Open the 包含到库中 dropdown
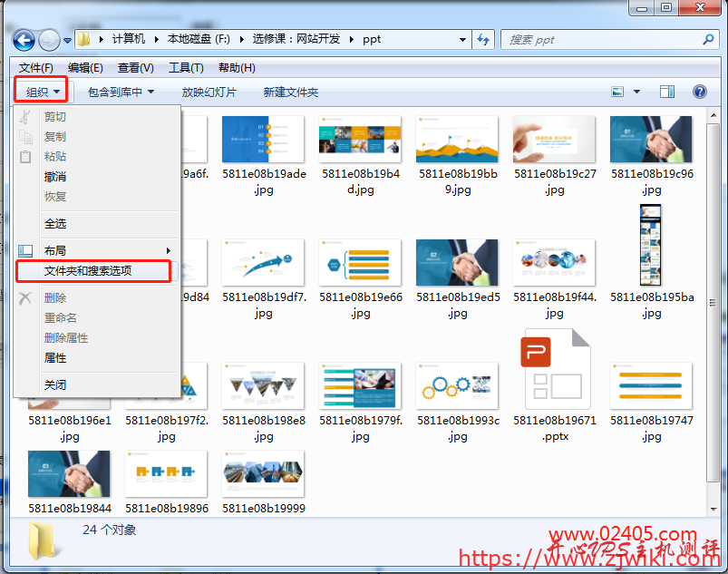The width and height of the screenshot is (728, 574). (x=120, y=91)
